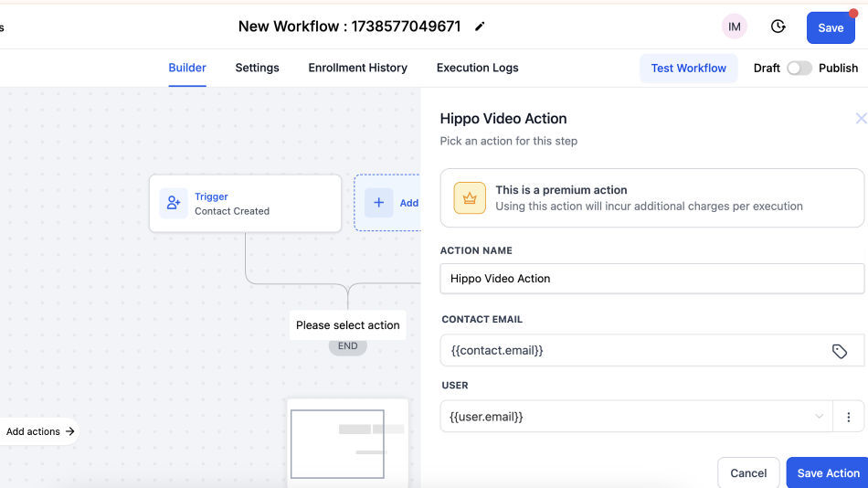Open the Enrollment History tab
The width and height of the screenshot is (868, 488).
pos(357,68)
